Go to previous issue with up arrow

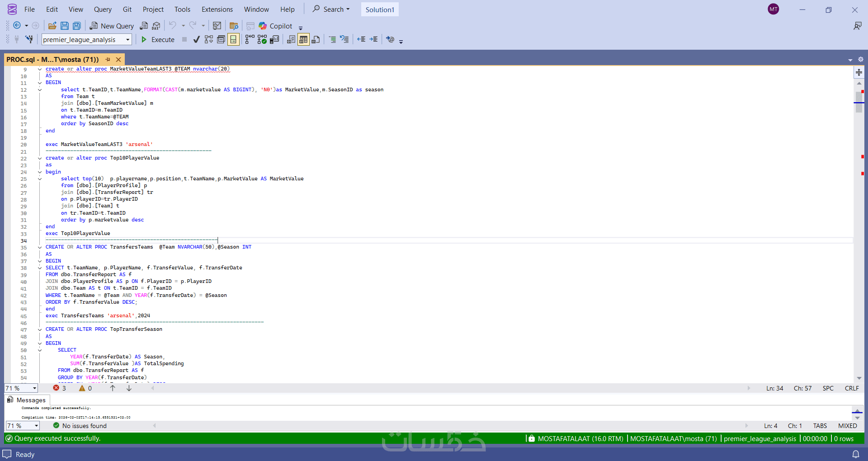click(x=113, y=388)
